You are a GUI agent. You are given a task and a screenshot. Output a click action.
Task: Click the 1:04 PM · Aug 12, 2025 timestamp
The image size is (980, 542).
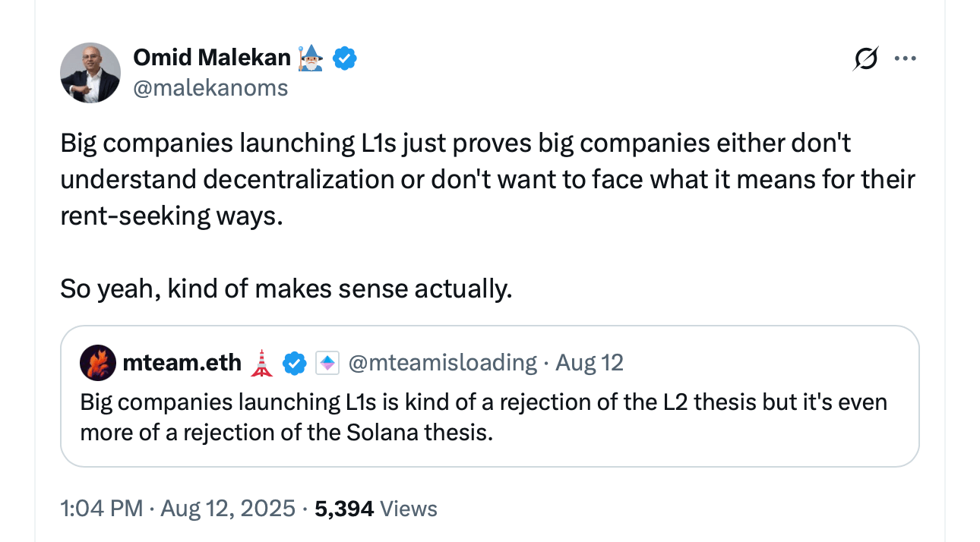[x=177, y=508]
